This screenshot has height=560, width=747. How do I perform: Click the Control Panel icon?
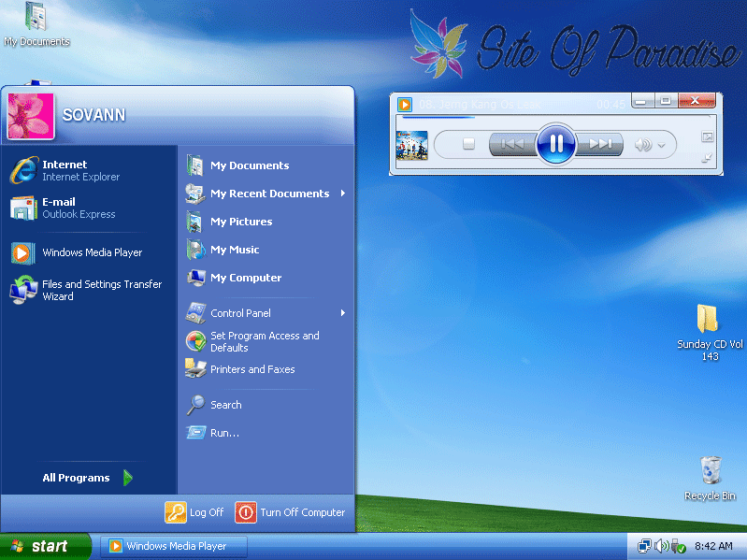195,313
